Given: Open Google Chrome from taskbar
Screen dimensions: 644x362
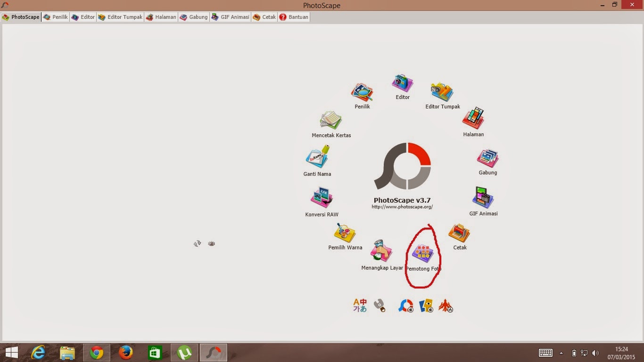Looking at the screenshot, I should pos(97,353).
